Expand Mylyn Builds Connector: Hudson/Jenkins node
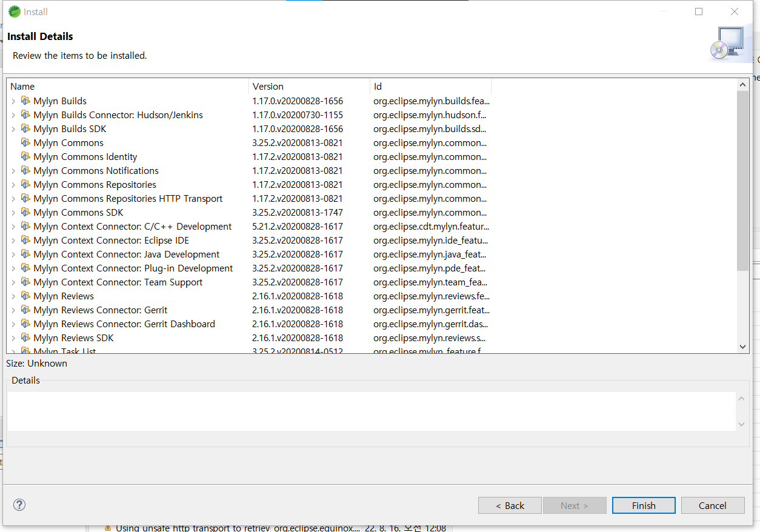 13,115
